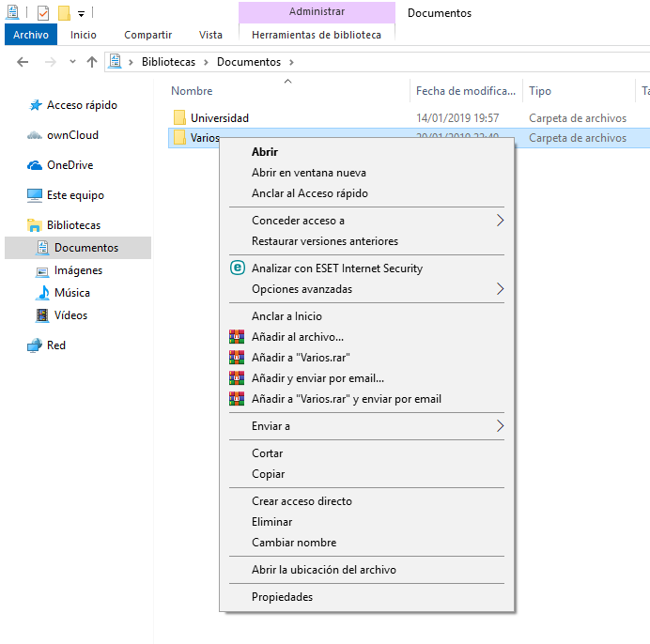Choose "Propiedades" from the context menu

pos(282,597)
